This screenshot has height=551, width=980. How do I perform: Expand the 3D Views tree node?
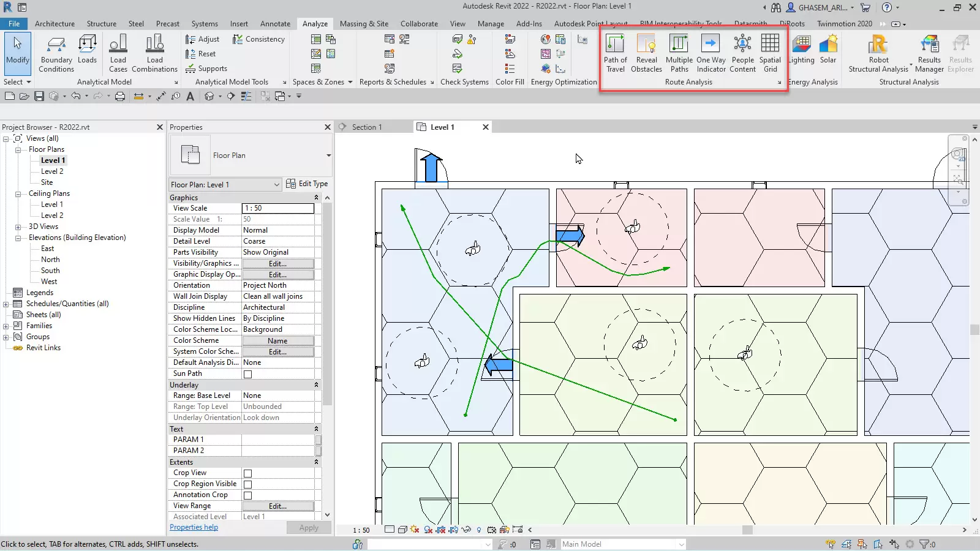pyautogui.click(x=18, y=227)
